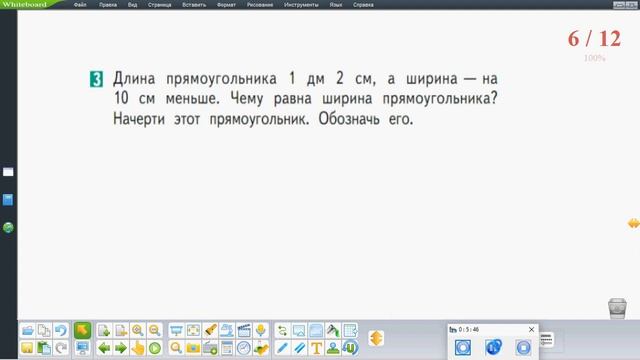Open the Справка menu
Viewport: 640px width, 360px height.
click(x=363, y=5)
